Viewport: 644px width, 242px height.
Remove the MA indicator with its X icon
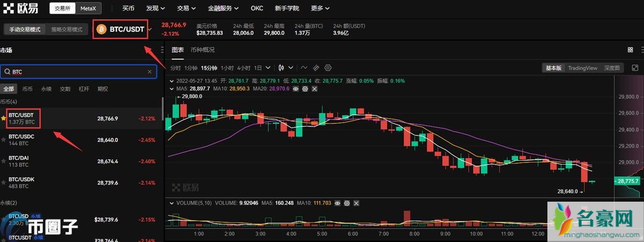click(x=314, y=89)
